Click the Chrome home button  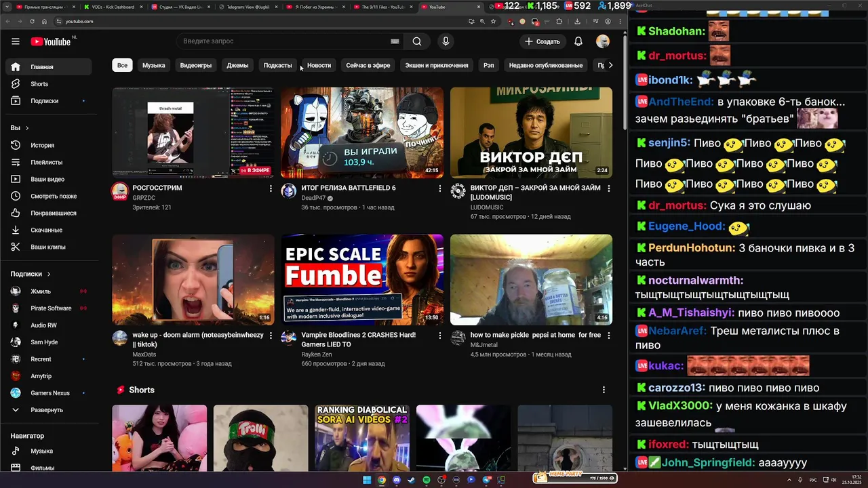pos(45,21)
